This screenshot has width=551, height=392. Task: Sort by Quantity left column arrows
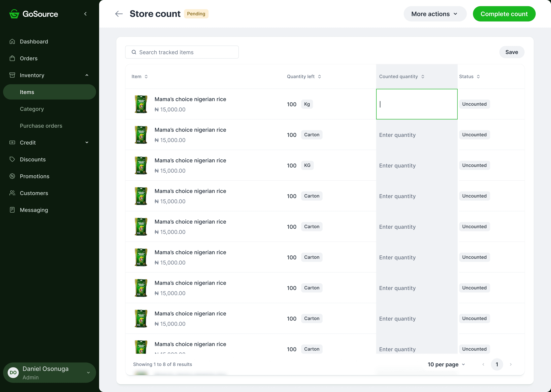(319, 77)
